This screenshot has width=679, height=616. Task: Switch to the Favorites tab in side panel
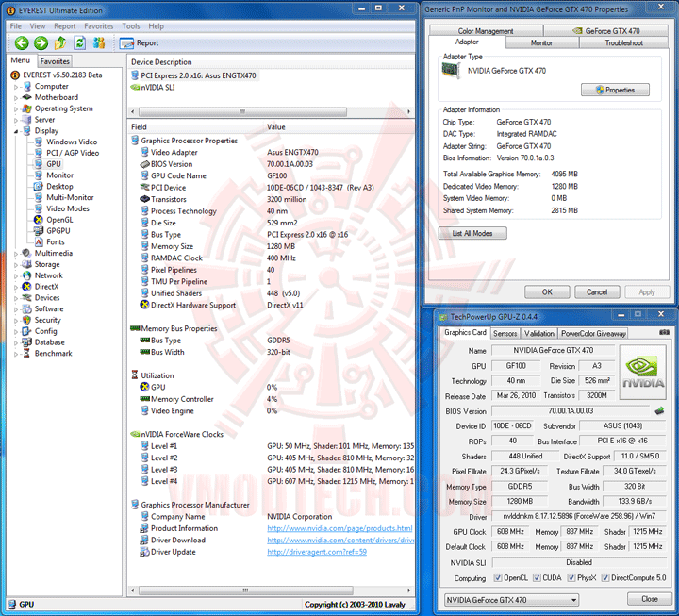click(55, 61)
